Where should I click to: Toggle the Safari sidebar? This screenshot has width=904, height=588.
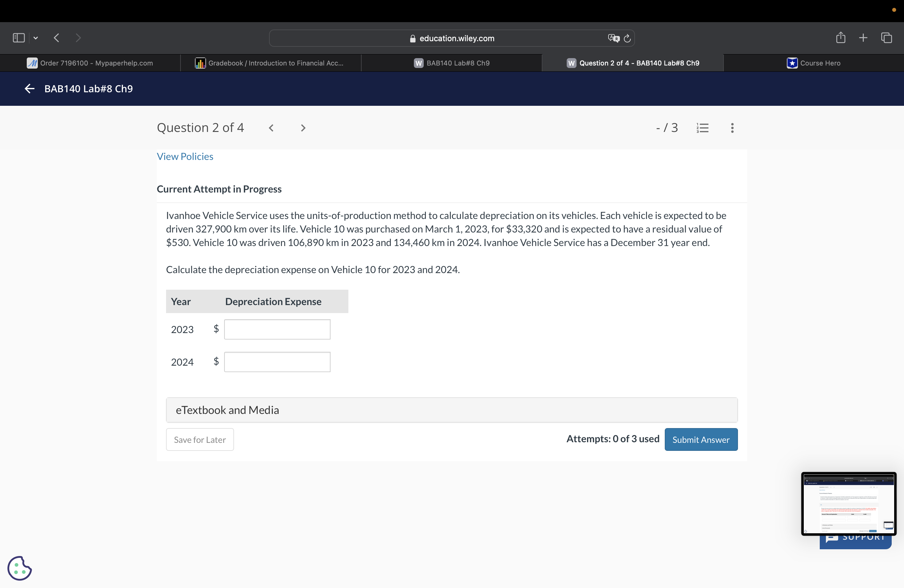(19, 38)
